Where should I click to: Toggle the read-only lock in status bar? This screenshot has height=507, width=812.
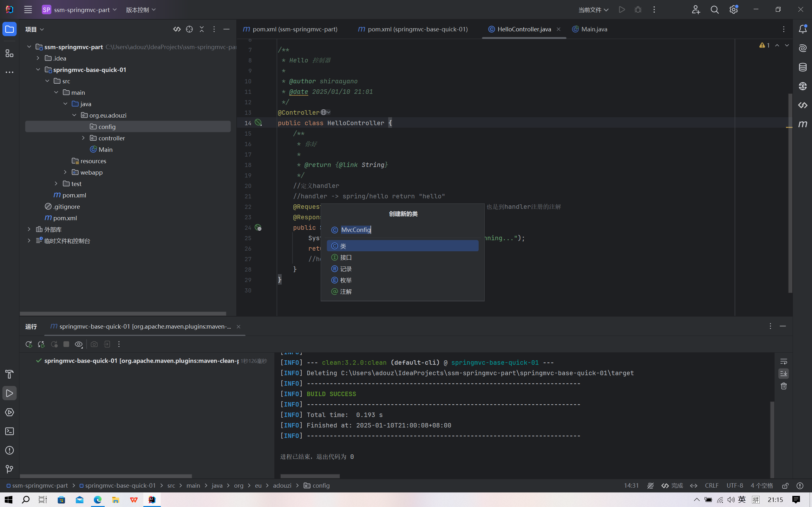785,485
